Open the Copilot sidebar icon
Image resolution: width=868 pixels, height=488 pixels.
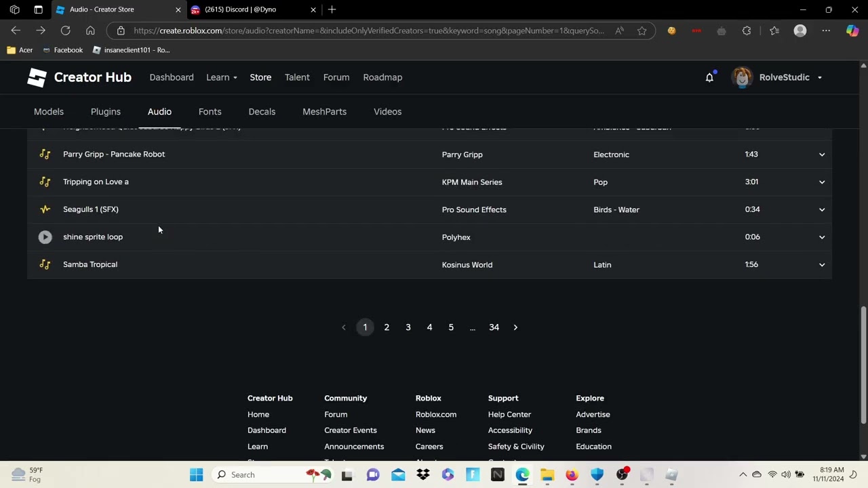tap(852, 30)
